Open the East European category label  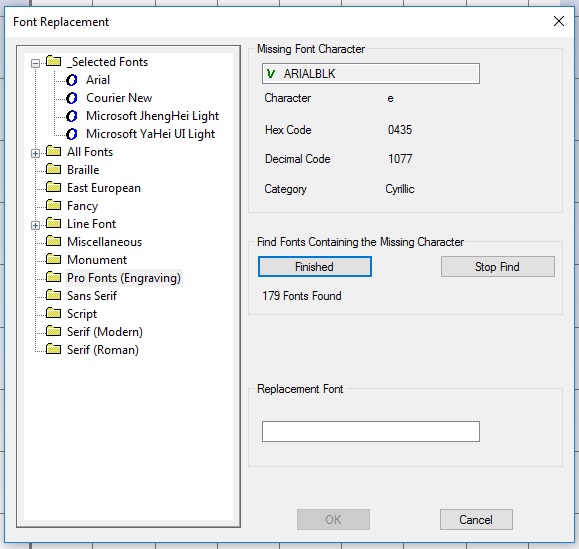(104, 188)
